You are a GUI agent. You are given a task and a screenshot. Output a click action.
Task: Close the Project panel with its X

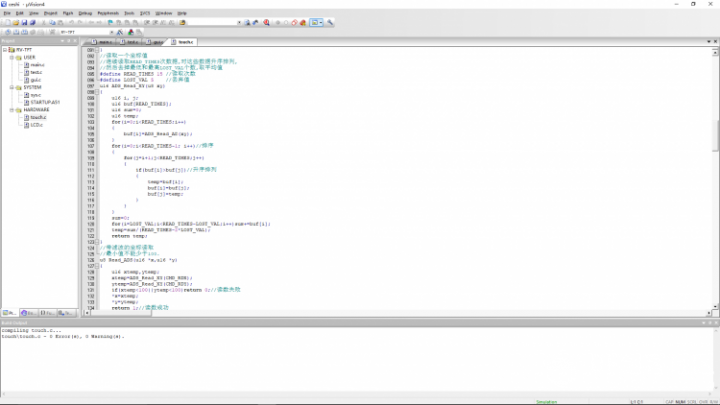[75, 41]
